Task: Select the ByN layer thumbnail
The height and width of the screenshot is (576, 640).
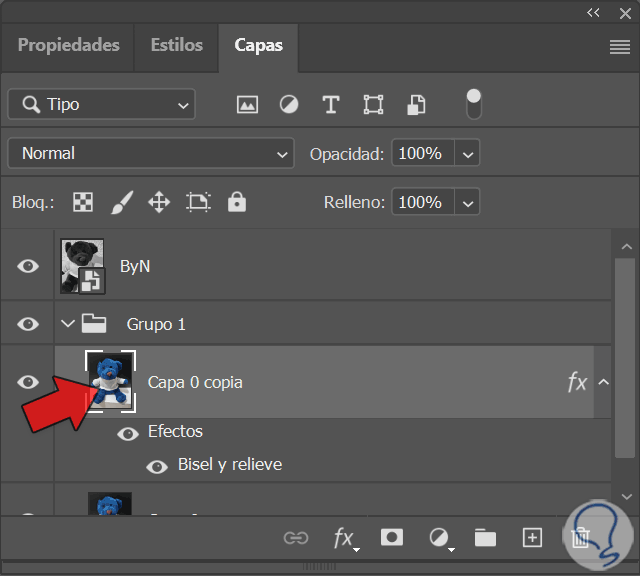Action: tap(82, 266)
